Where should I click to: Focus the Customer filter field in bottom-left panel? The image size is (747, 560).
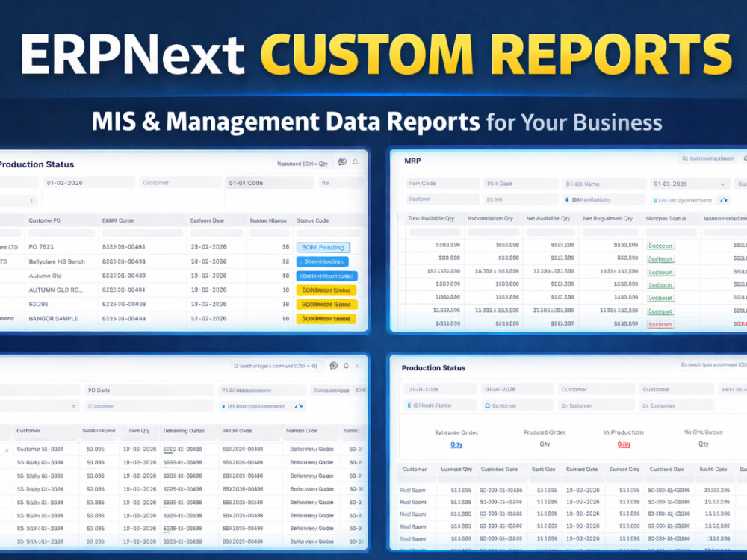click(149, 406)
